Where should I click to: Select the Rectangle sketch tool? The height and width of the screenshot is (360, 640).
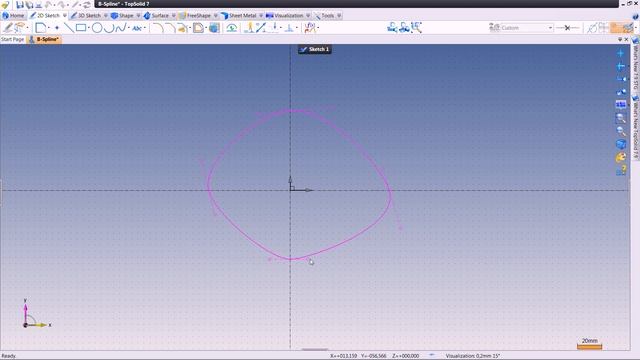coord(81,28)
